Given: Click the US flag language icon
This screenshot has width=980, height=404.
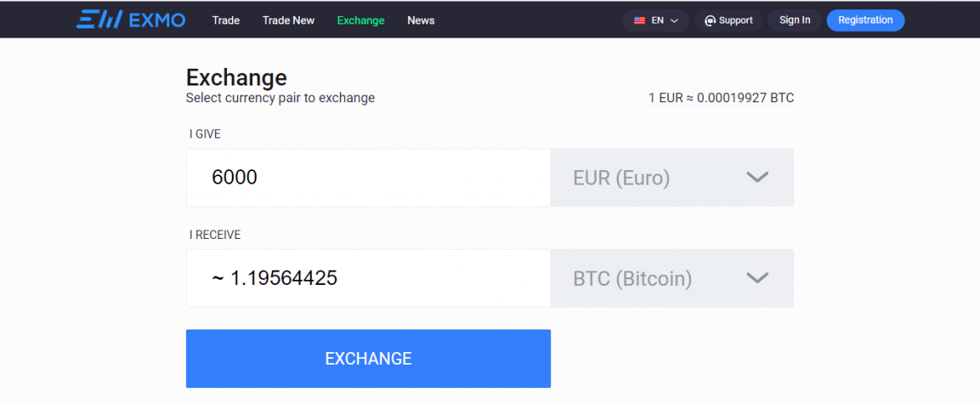Looking at the screenshot, I should tap(640, 20).
